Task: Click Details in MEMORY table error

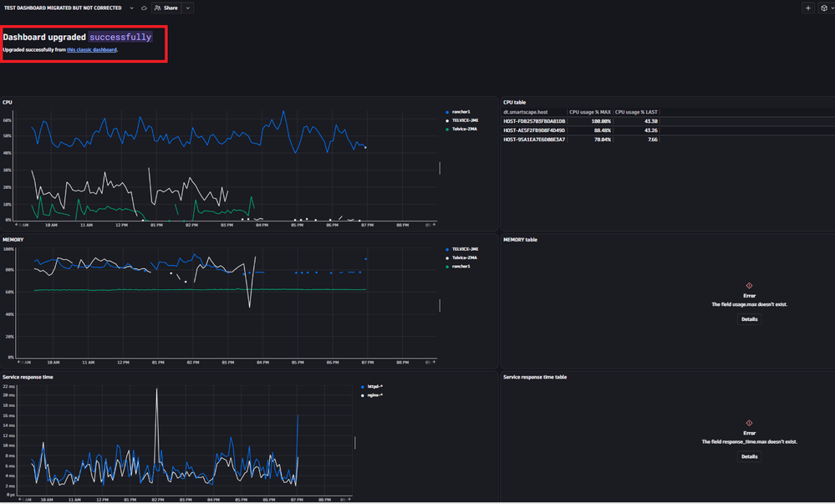Action: pyautogui.click(x=749, y=319)
